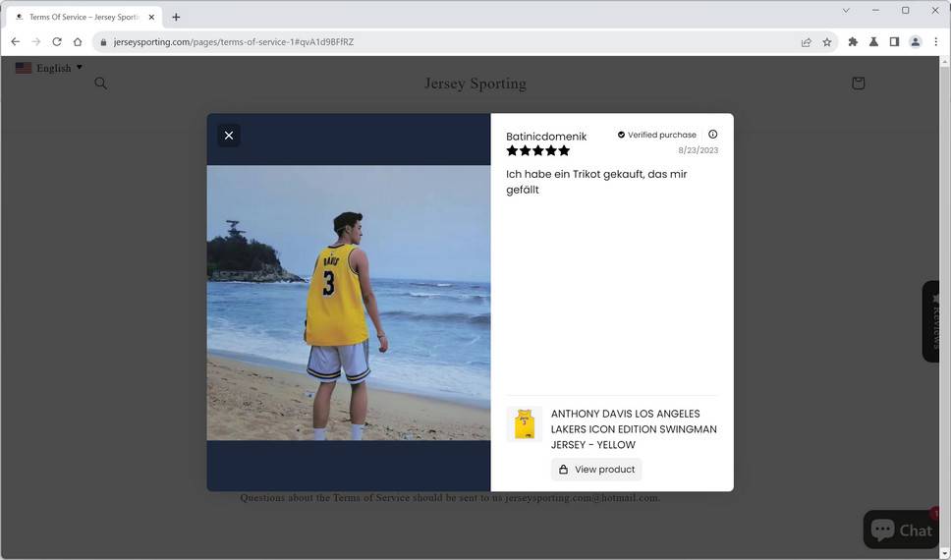Go back with browser back arrow
The height and width of the screenshot is (560, 951).
pos(15,42)
